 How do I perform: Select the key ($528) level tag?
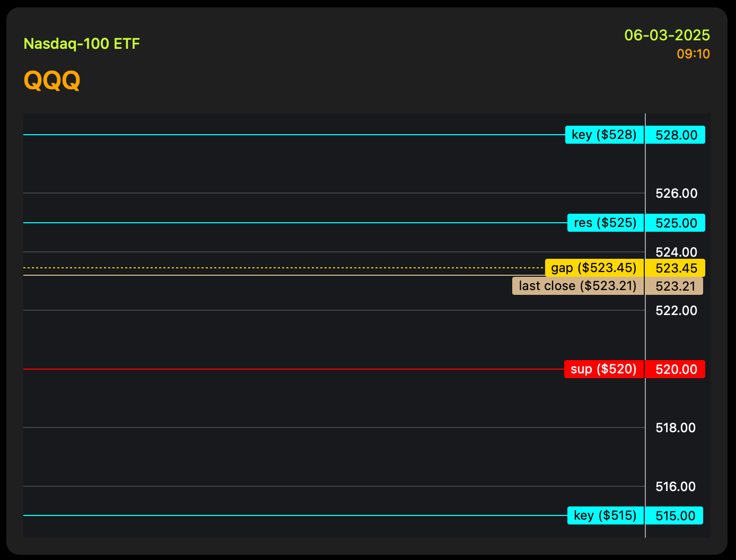click(604, 135)
